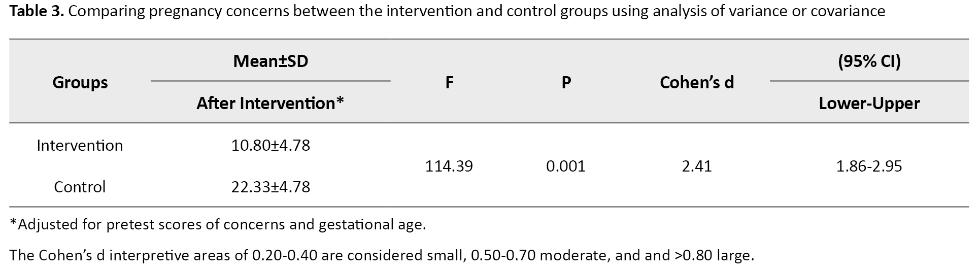Select the "After Intervention*" subheader

pyautogui.click(x=271, y=103)
